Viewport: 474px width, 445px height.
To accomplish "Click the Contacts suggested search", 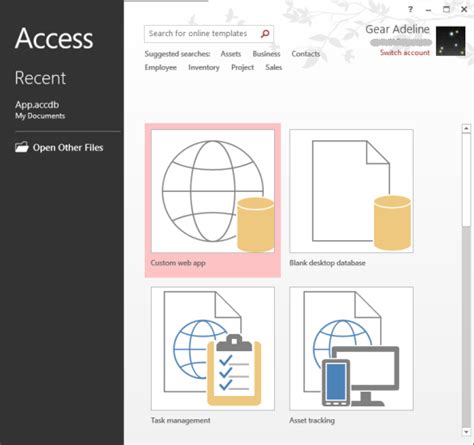I will (306, 54).
